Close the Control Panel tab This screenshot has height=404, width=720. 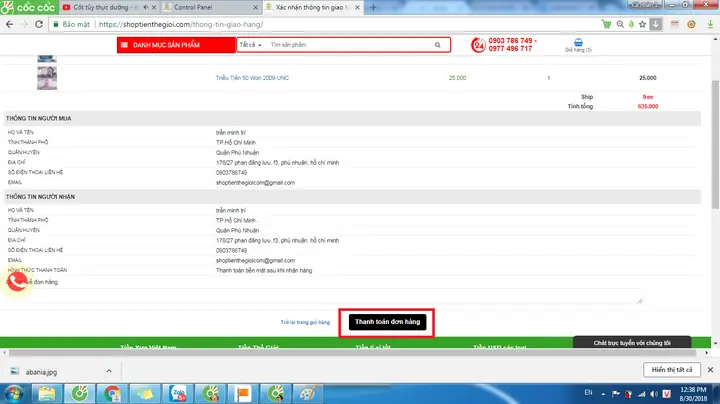point(256,7)
